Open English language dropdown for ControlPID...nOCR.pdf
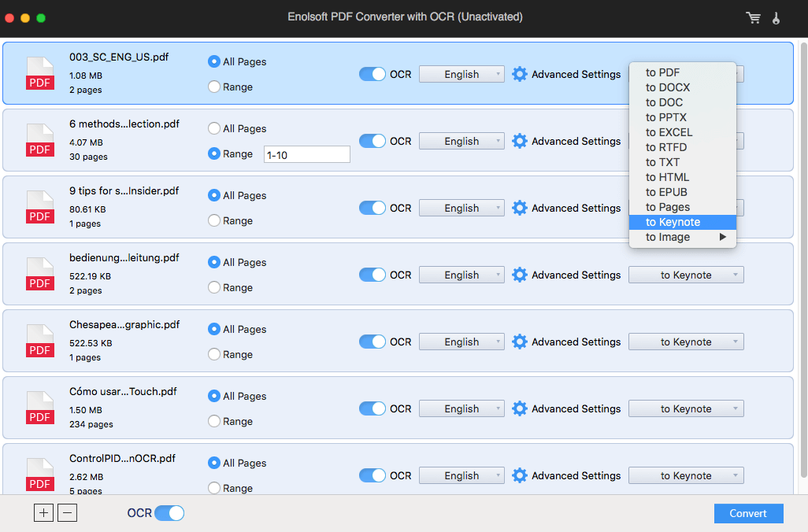Viewport: 808px width, 532px height. click(x=461, y=476)
